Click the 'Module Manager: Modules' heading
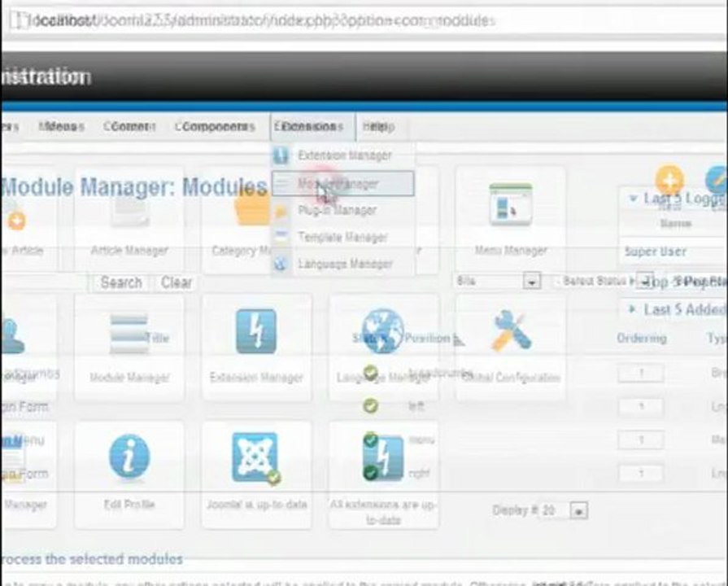The width and height of the screenshot is (728, 586). click(x=134, y=187)
